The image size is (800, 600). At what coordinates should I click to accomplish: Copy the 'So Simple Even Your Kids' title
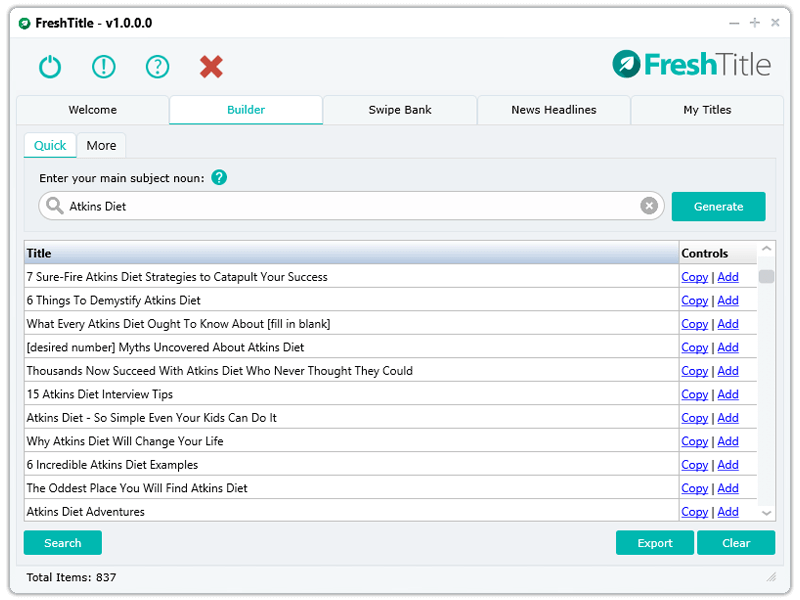(694, 418)
